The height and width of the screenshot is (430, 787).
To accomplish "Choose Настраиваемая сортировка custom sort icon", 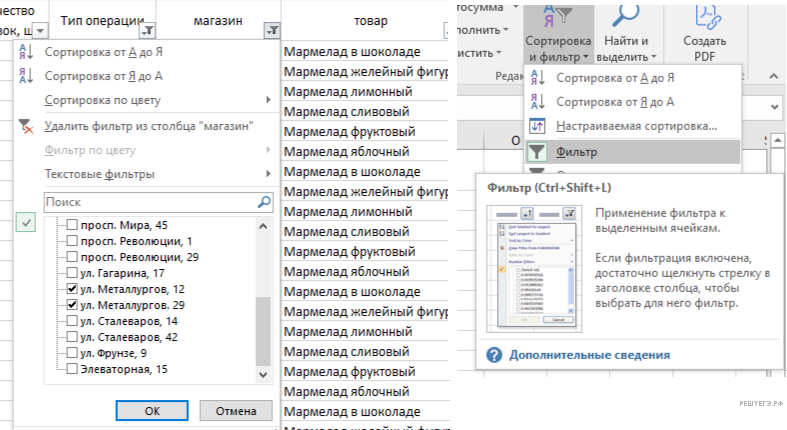I will [x=536, y=126].
